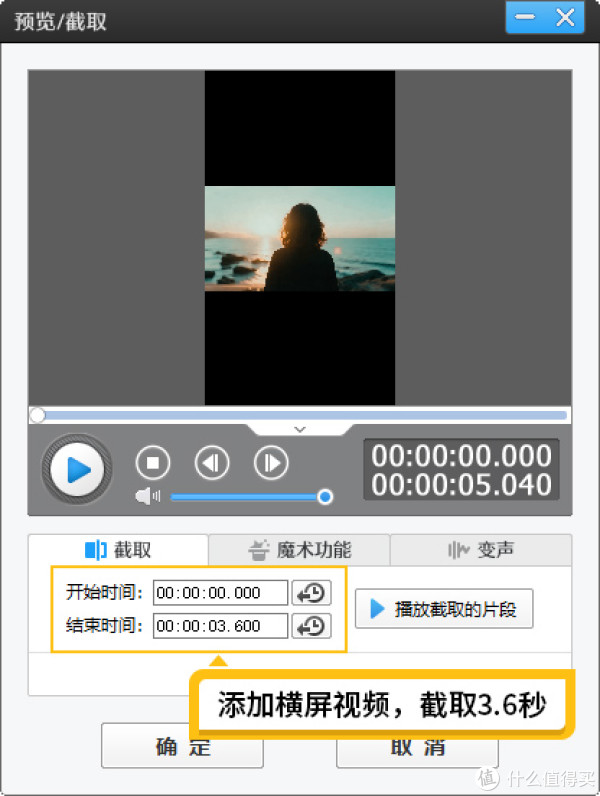Mute audio with the speaker icon
Image resolution: width=600 pixels, height=796 pixels.
click(147, 496)
